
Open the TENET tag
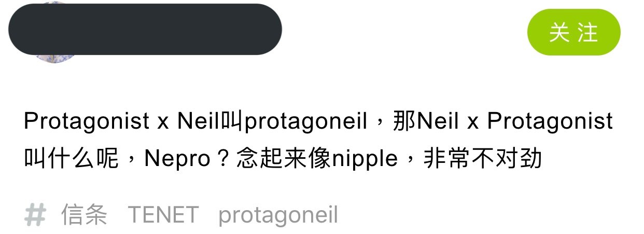point(163,215)
